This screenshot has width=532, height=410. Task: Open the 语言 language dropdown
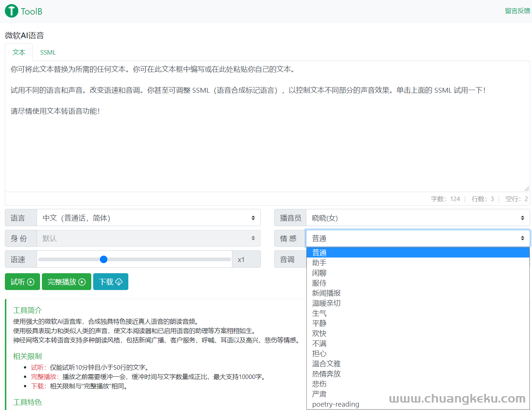pos(149,218)
